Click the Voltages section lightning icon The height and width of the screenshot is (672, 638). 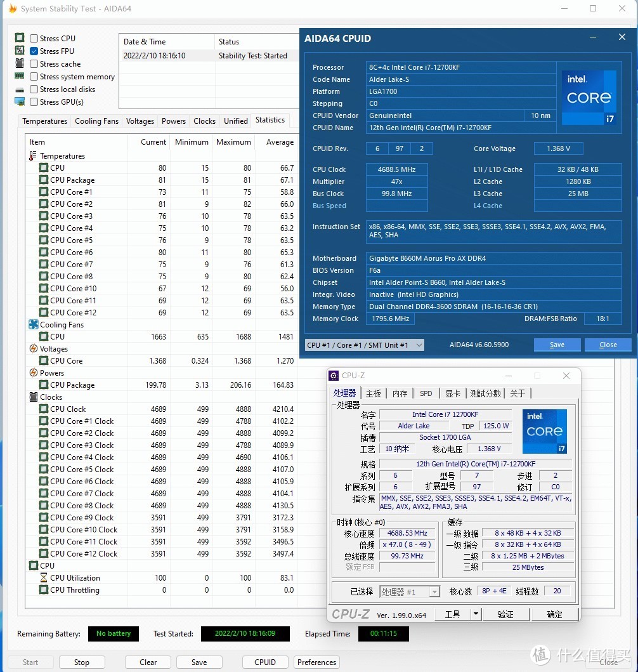(x=34, y=348)
